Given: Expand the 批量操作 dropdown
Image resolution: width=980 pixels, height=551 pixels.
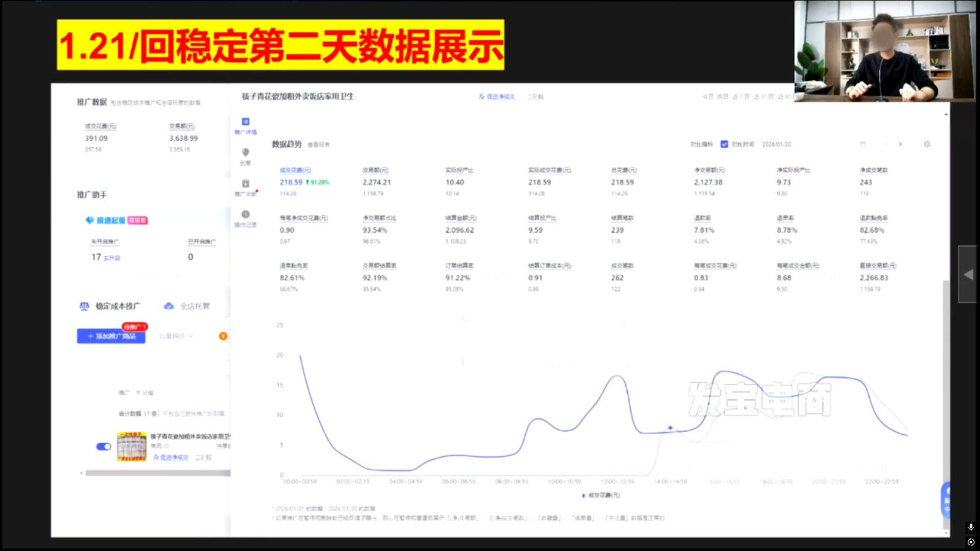Looking at the screenshot, I should click(x=176, y=336).
